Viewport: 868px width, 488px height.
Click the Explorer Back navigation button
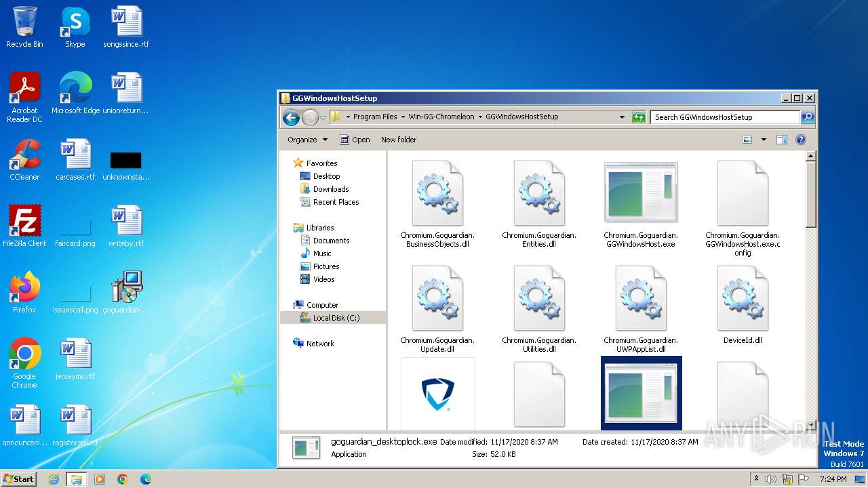click(291, 117)
